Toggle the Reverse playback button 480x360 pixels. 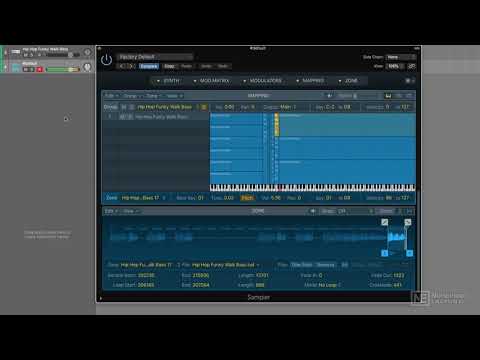click(x=326, y=265)
